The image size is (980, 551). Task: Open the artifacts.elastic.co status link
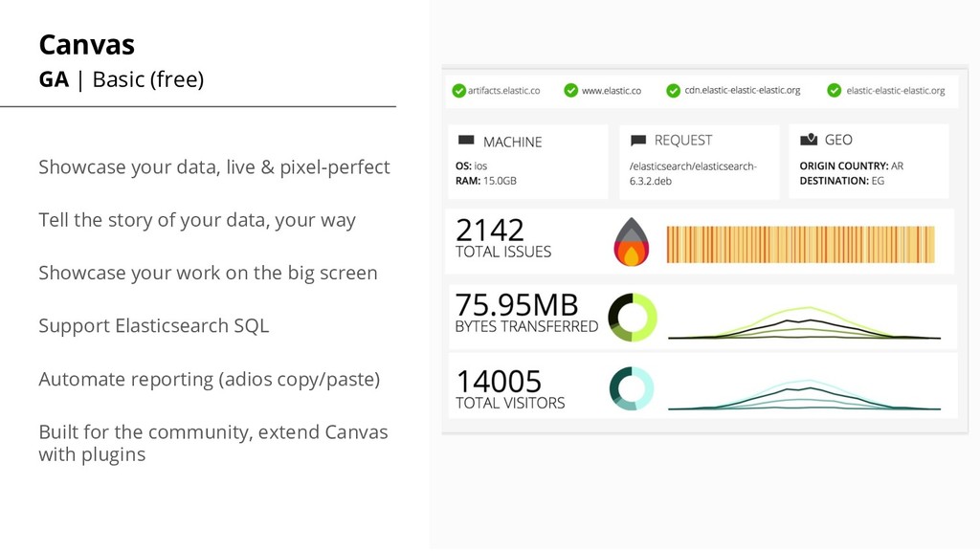click(x=503, y=91)
